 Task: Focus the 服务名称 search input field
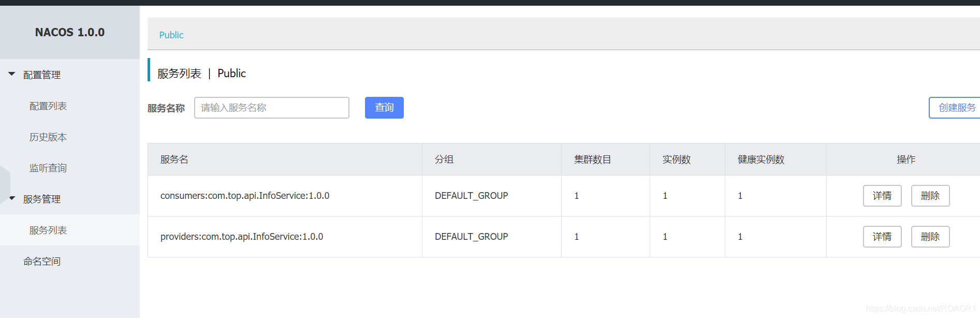pos(272,108)
